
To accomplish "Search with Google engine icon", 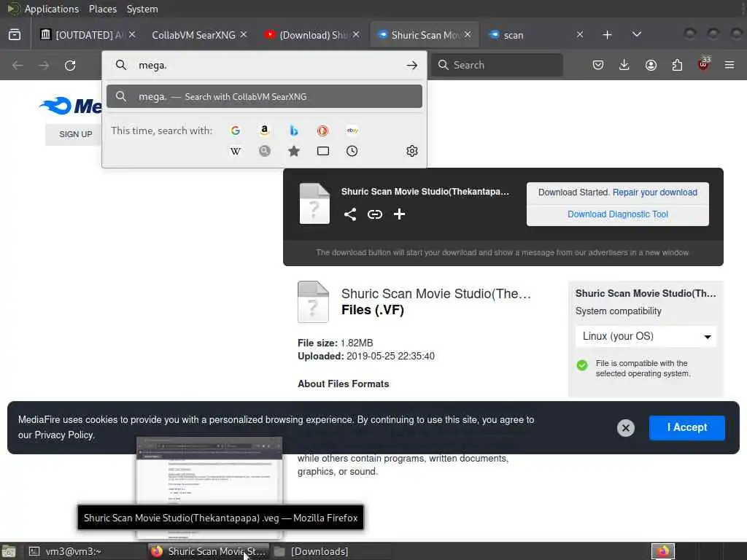I will tap(236, 131).
